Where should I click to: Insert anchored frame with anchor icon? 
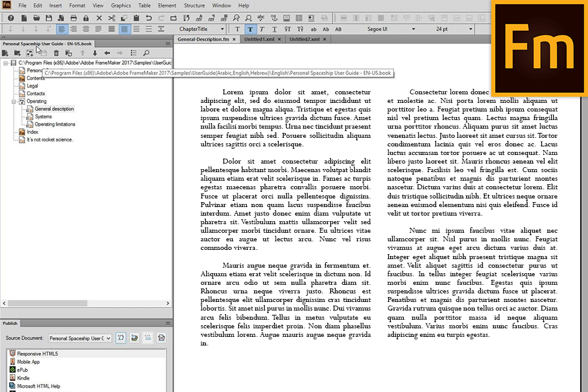point(274,18)
